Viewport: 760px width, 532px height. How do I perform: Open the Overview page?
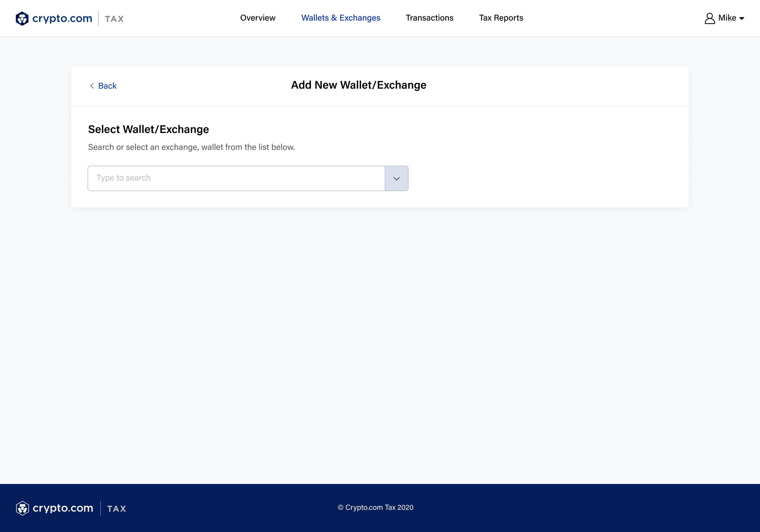[258, 18]
